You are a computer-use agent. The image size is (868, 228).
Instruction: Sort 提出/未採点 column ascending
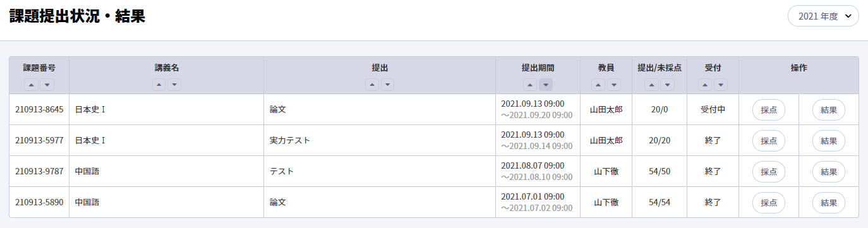tap(652, 85)
